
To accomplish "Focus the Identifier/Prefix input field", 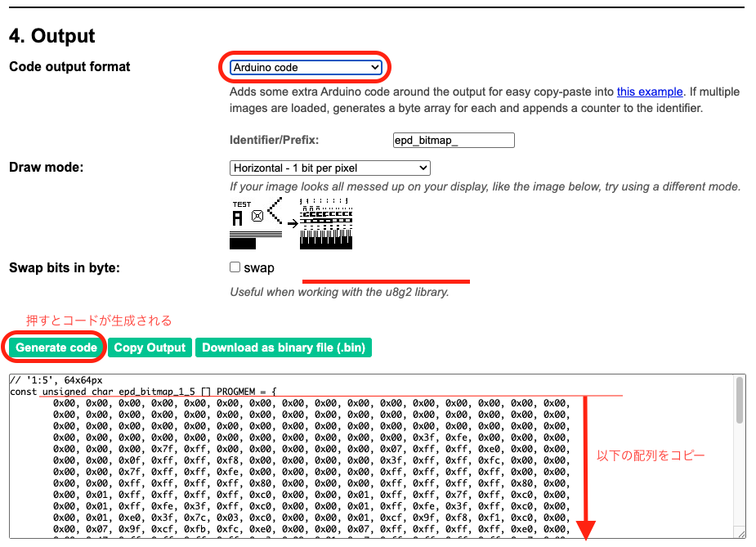I will click(x=454, y=141).
